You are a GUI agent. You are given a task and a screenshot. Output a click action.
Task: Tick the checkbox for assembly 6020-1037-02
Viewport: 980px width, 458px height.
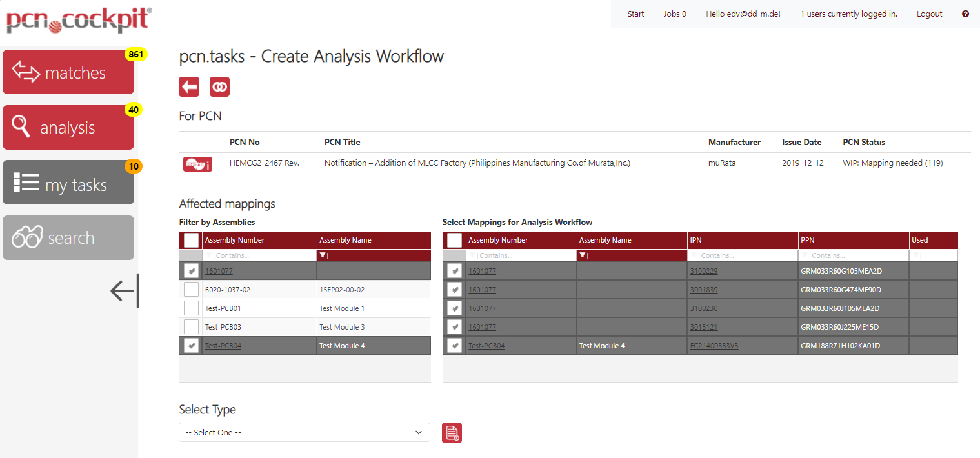(x=191, y=290)
